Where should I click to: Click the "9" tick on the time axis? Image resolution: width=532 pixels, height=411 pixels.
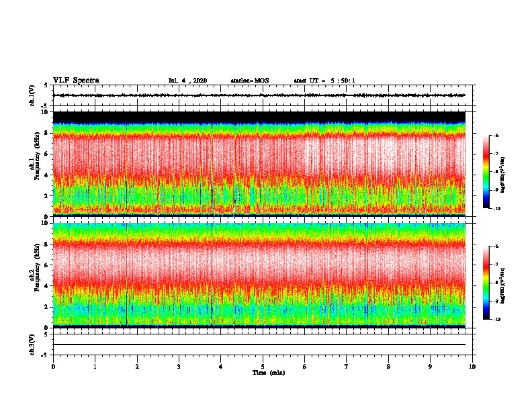click(x=430, y=366)
